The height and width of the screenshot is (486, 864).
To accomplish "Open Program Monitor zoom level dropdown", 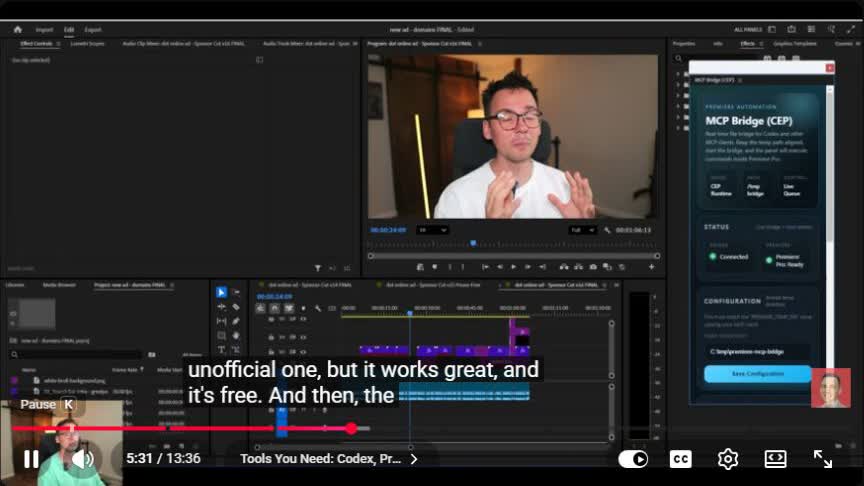I will [x=432, y=230].
